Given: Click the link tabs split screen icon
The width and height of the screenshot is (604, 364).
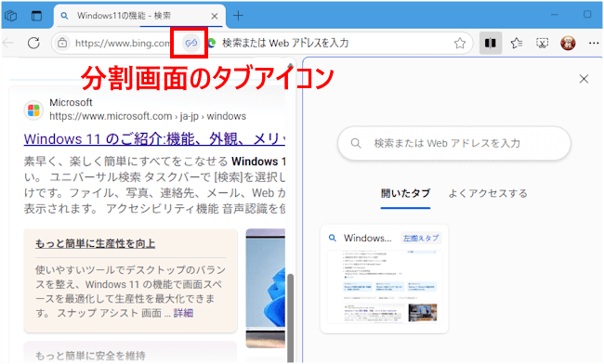Looking at the screenshot, I should click(x=191, y=43).
